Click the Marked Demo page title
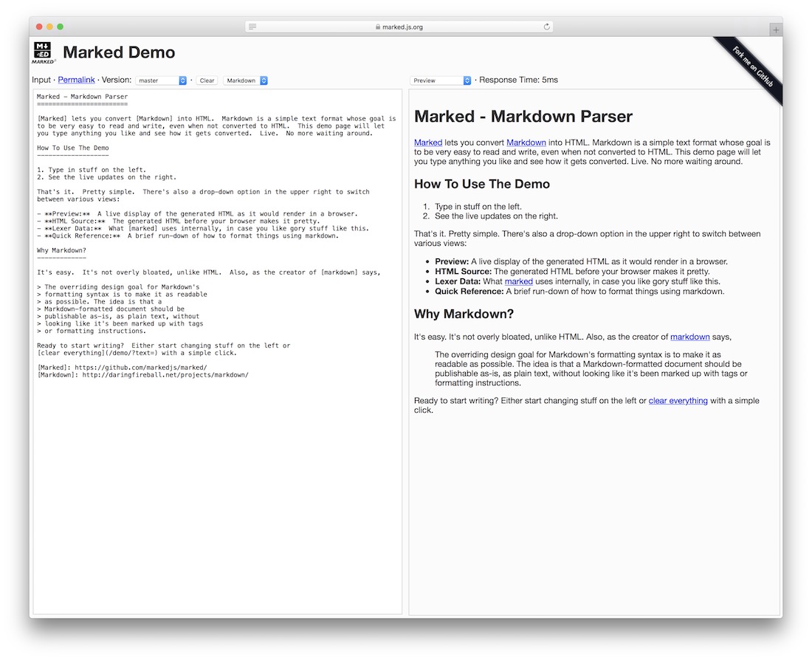The image size is (812, 660). click(x=119, y=52)
